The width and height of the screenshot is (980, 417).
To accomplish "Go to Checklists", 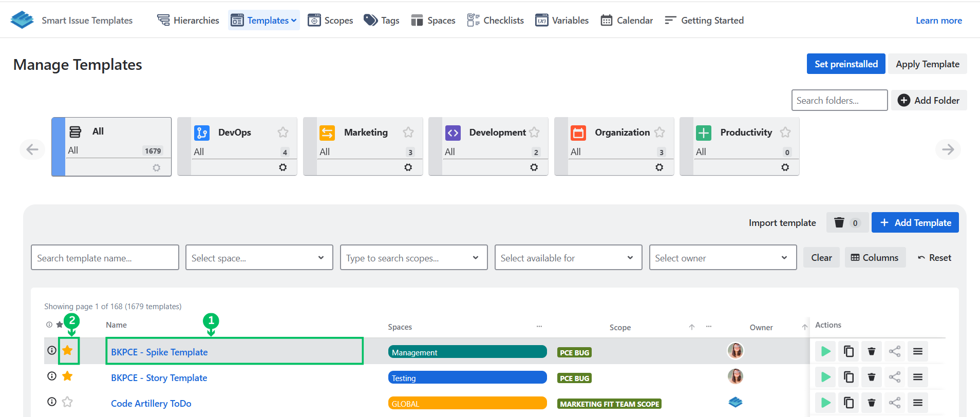I will pos(496,21).
